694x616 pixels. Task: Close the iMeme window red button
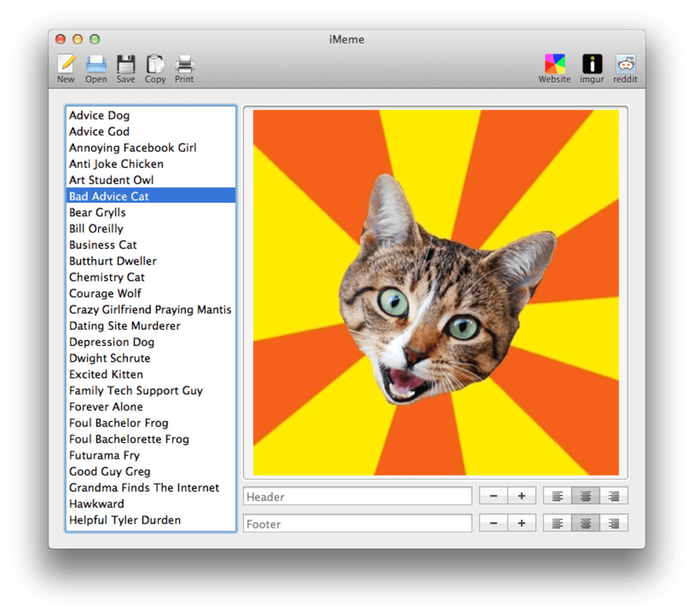[x=61, y=39]
